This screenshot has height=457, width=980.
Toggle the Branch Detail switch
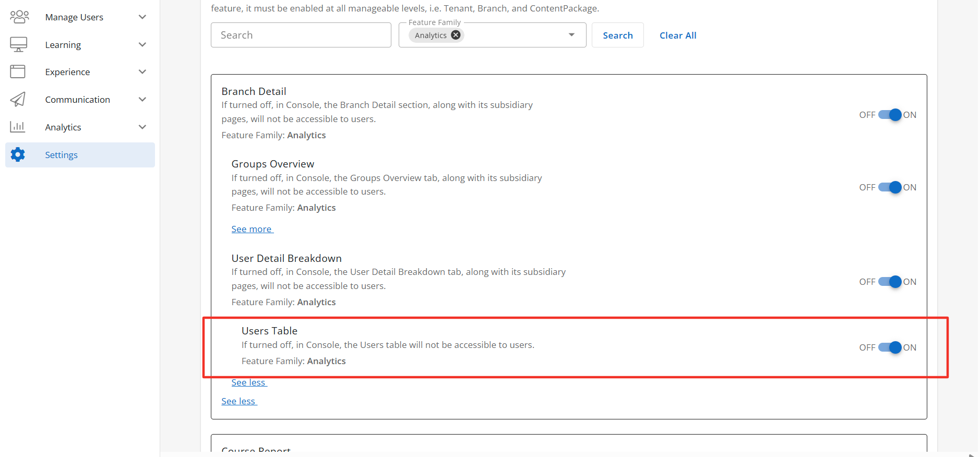click(x=890, y=115)
